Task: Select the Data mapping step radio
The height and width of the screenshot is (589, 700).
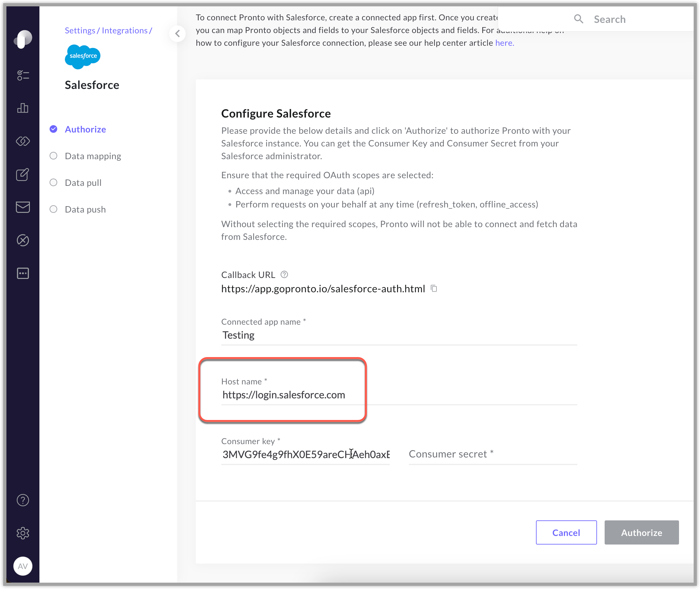Action: pyautogui.click(x=53, y=156)
